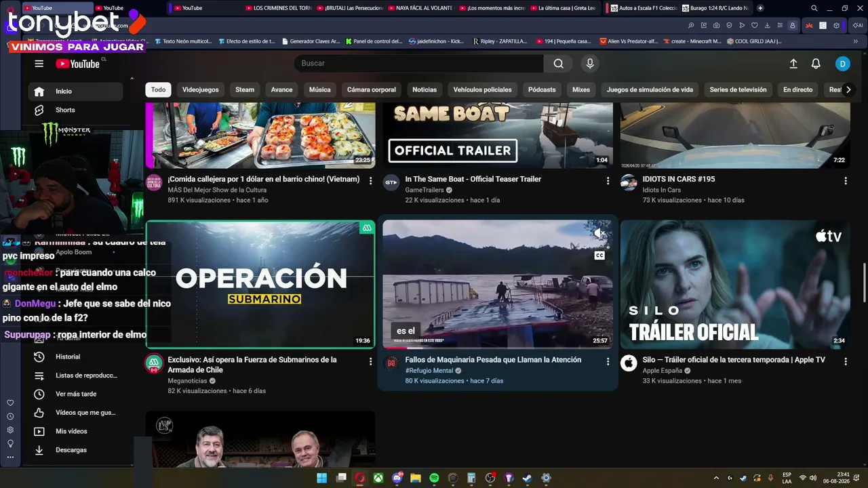The width and height of the screenshot is (868, 488).
Task: Open Steam from the taskbar
Action: pyautogui.click(x=527, y=478)
